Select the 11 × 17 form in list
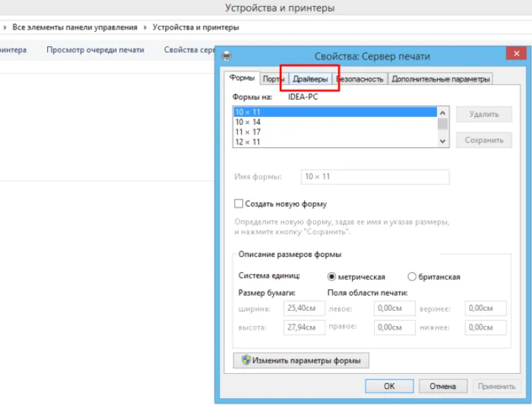The width and height of the screenshot is (532, 405). coord(335,132)
